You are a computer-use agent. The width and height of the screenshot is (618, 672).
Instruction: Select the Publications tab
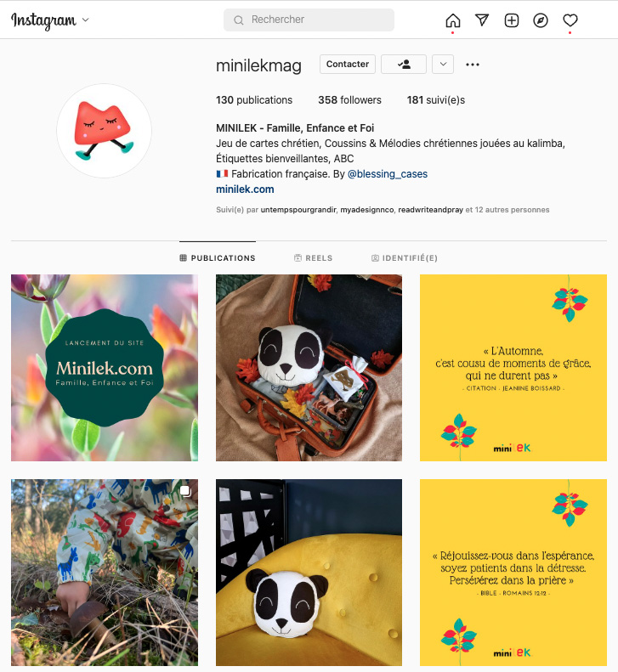(x=218, y=258)
